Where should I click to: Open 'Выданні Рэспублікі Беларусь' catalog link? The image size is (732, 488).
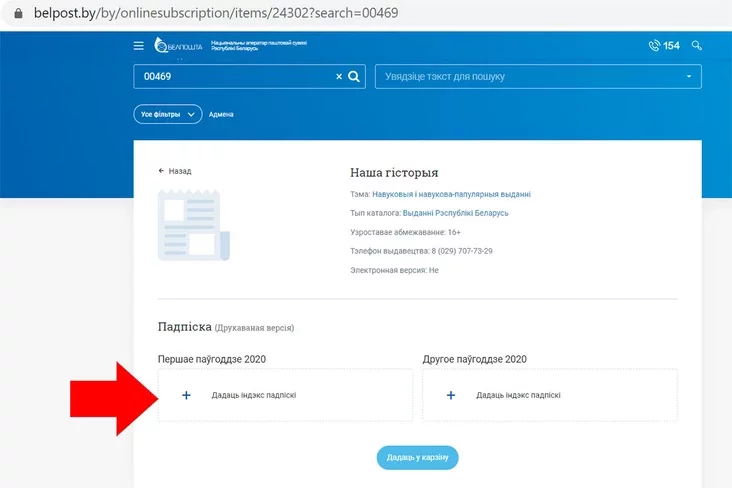coord(455,213)
